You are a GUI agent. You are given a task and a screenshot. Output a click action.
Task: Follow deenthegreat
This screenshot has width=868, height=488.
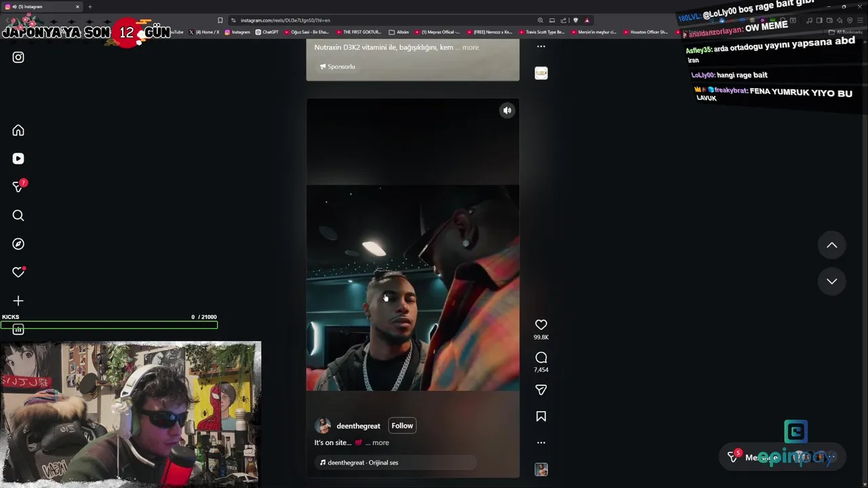click(x=402, y=426)
